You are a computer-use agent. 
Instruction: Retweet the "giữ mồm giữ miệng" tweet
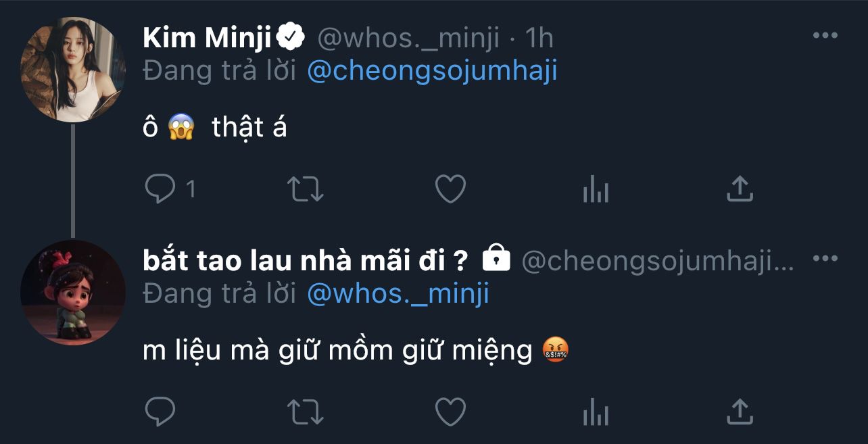point(306,411)
